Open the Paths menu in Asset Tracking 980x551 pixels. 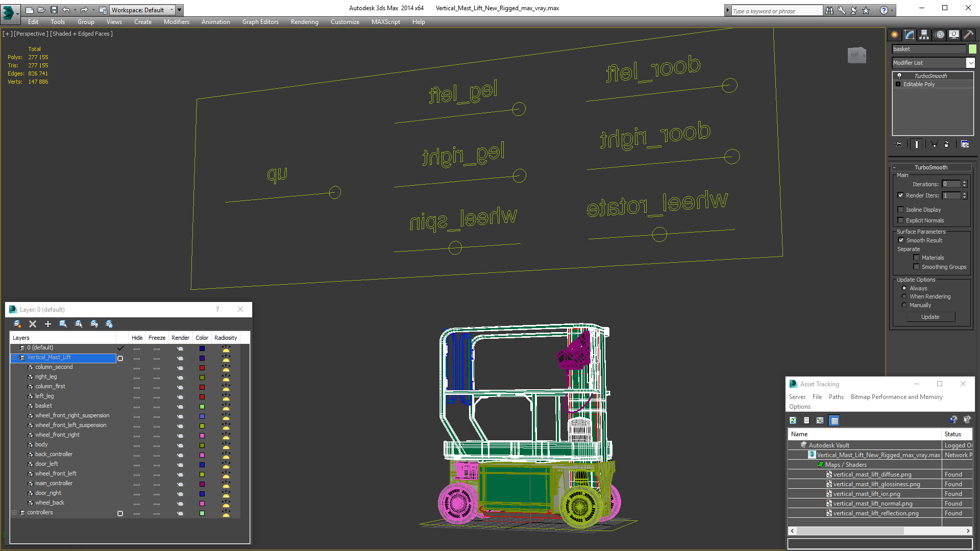click(836, 397)
